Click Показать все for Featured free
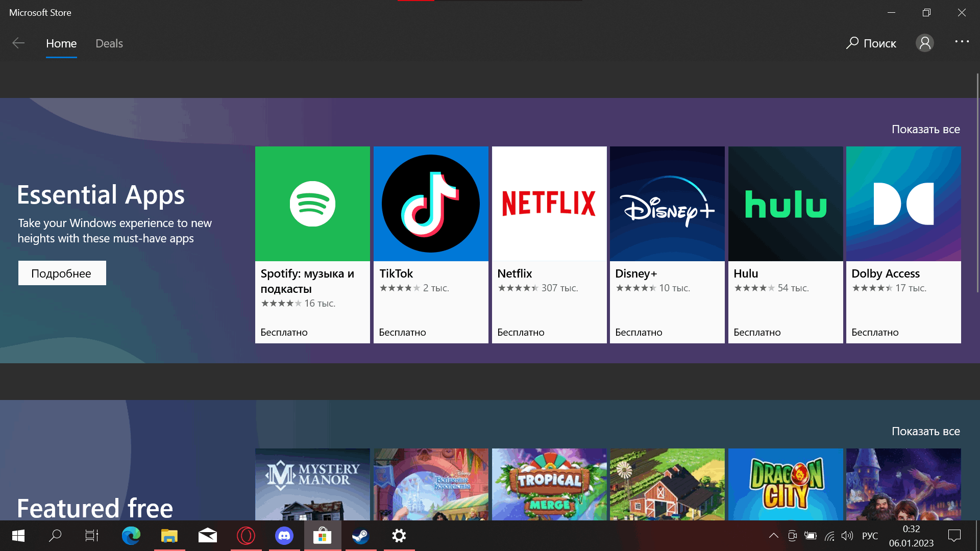This screenshot has height=551, width=980. 925,431
